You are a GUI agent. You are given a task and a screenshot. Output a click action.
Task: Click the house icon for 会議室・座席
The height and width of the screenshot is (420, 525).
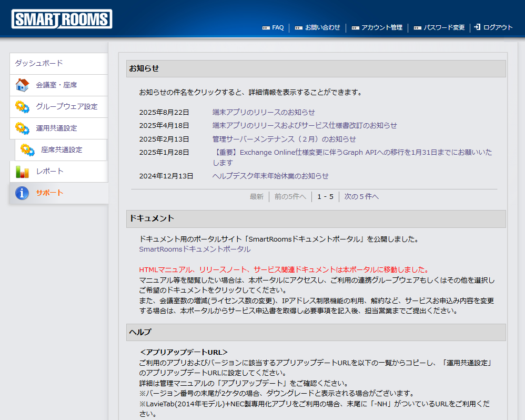pyautogui.click(x=22, y=85)
